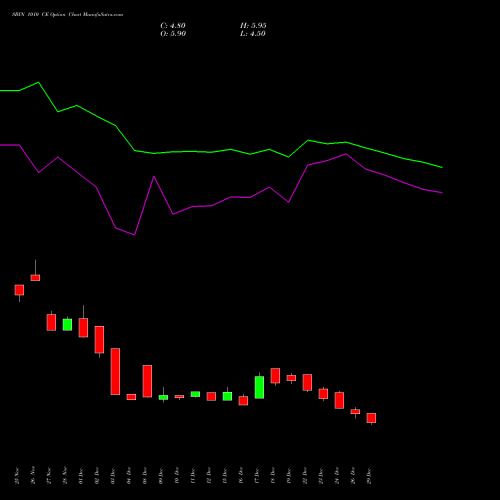This screenshot has width=500, height=500.
Task: Click the '12 Dec' date axis label
Action: coord(209,476)
